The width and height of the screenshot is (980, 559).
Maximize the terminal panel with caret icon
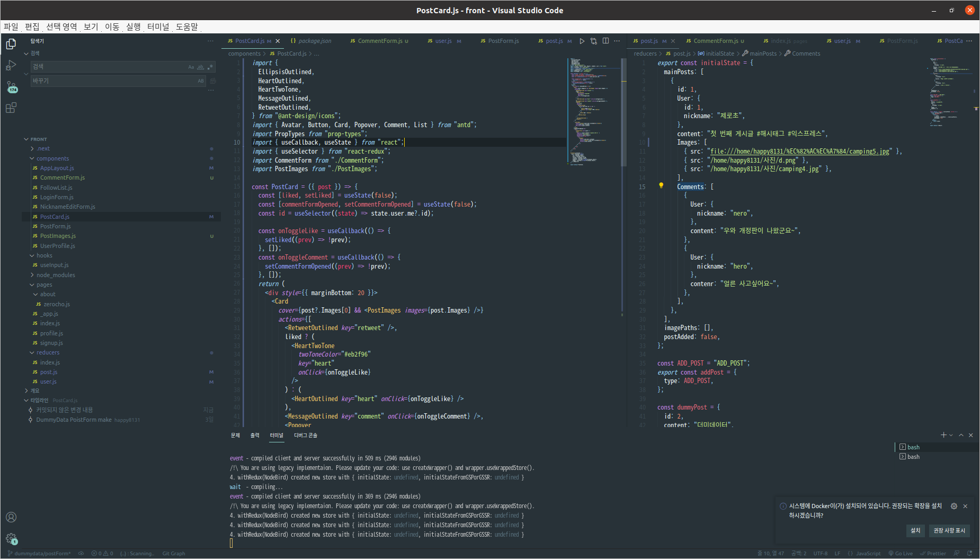(961, 435)
